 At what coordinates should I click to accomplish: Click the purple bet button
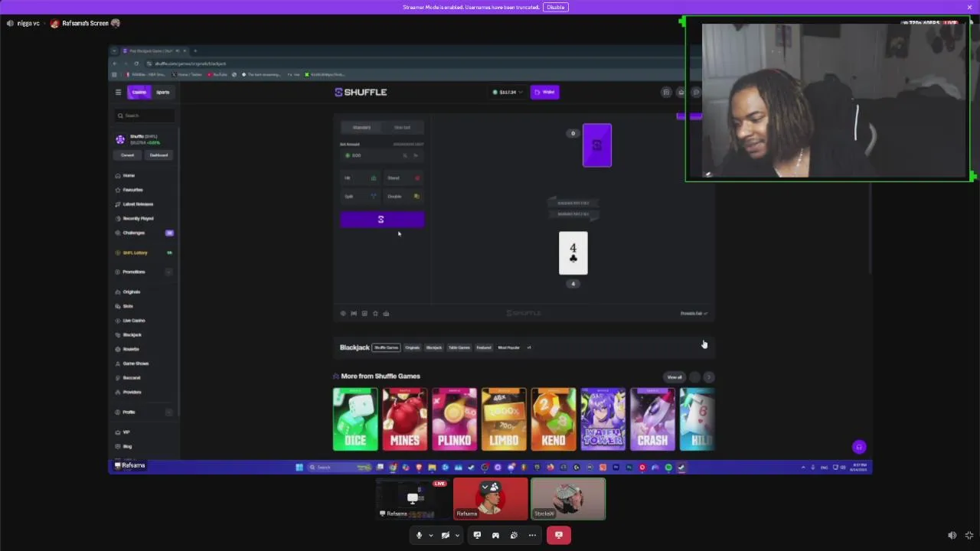(x=382, y=220)
